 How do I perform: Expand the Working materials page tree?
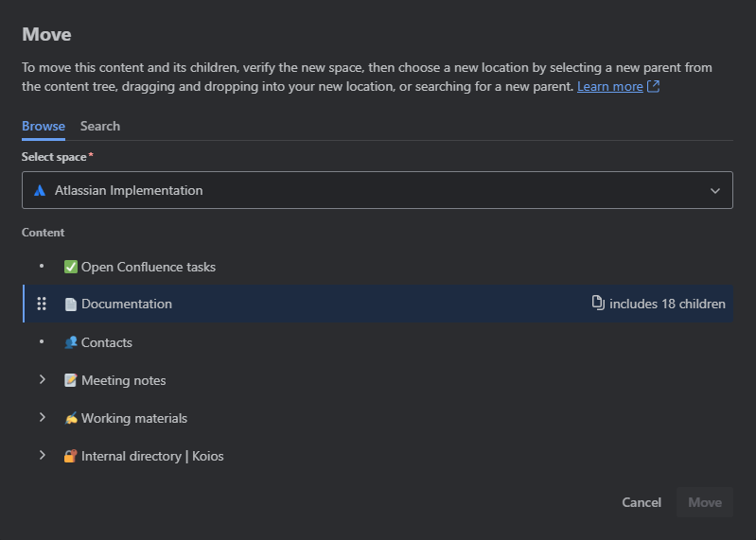pos(42,417)
